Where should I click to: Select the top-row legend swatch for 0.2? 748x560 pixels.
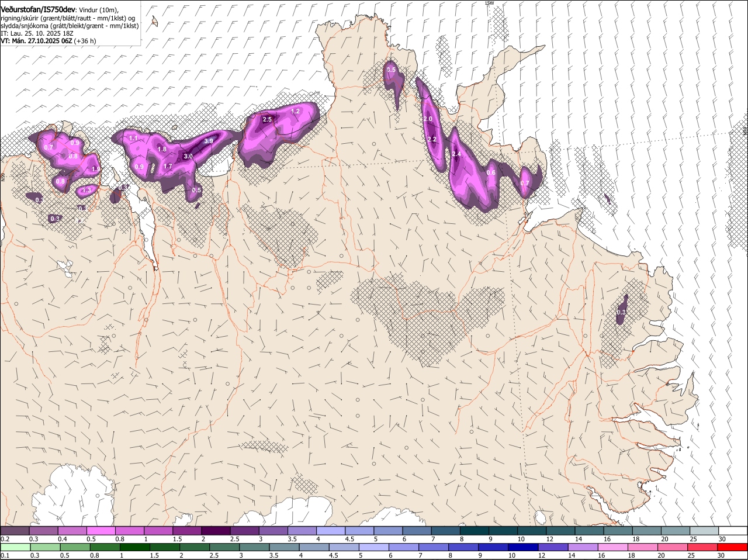[x=15, y=530]
